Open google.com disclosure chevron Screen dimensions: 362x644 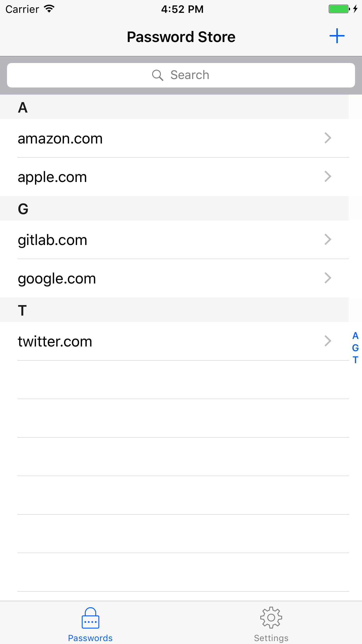click(x=328, y=278)
